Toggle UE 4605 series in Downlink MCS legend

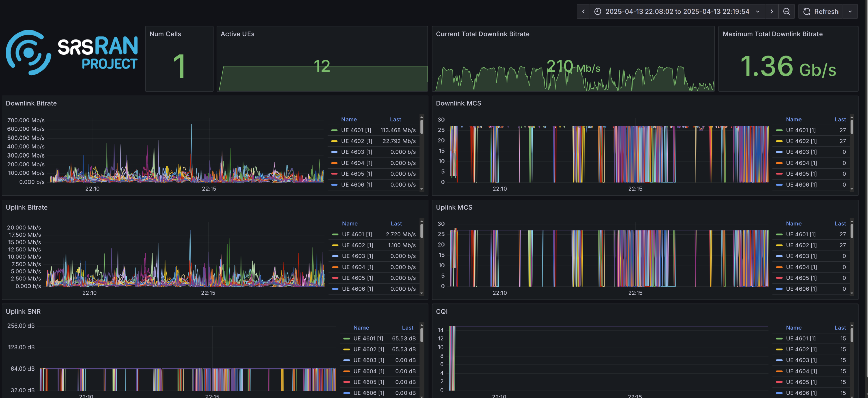[801, 174]
